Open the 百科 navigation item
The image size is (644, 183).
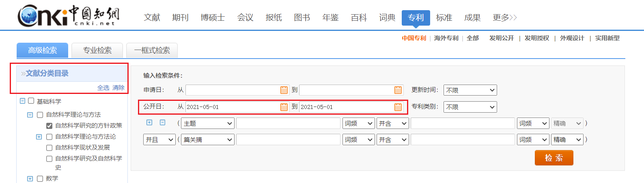tap(359, 17)
